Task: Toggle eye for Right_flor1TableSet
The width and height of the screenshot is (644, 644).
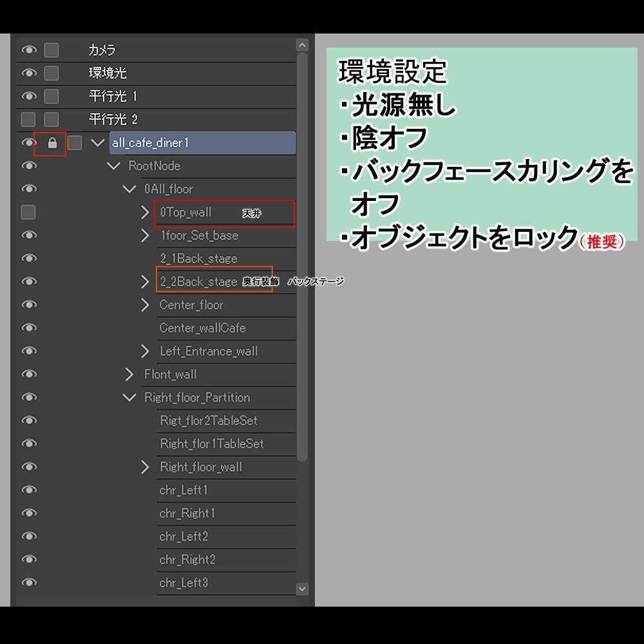Action: point(29,443)
